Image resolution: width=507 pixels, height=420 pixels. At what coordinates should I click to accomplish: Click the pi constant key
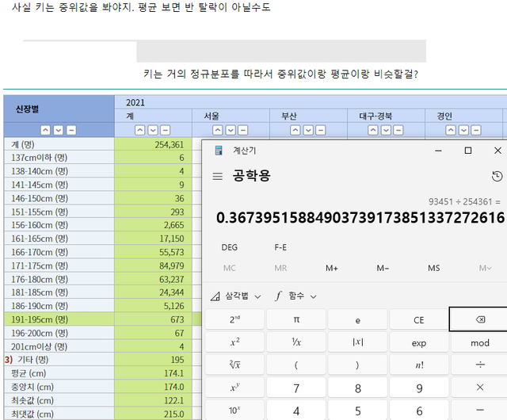pos(296,320)
